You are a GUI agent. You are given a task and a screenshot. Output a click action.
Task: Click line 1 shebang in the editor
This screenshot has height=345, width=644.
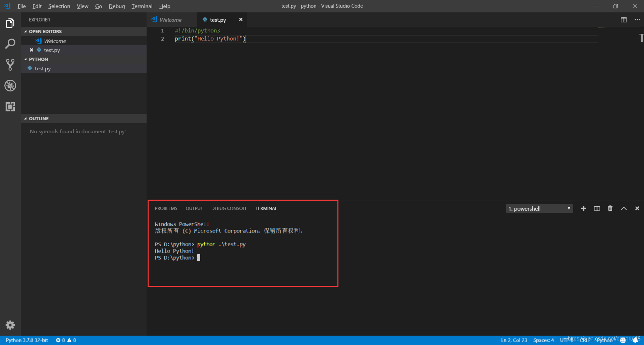(x=198, y=30)
